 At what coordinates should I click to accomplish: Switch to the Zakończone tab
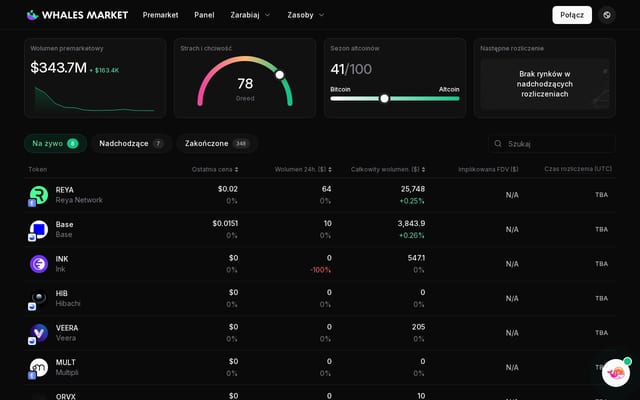coord(217,144)
